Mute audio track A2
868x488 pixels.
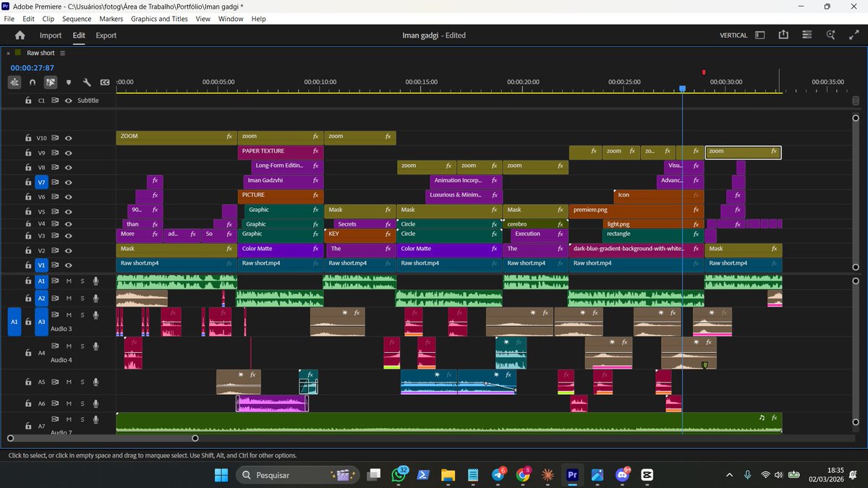point(69,298)
